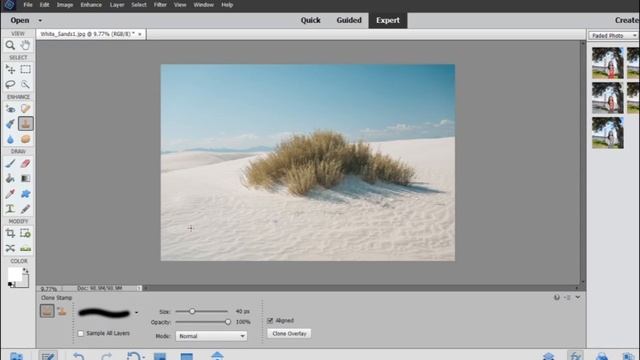Open the tool options panel menu
This screenshot has width=640, height=360.
568,298
